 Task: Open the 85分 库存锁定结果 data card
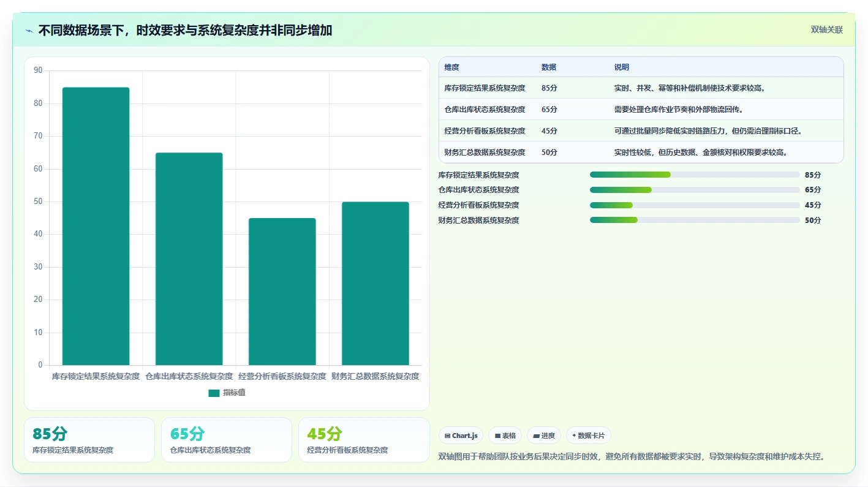click(89, 440)
